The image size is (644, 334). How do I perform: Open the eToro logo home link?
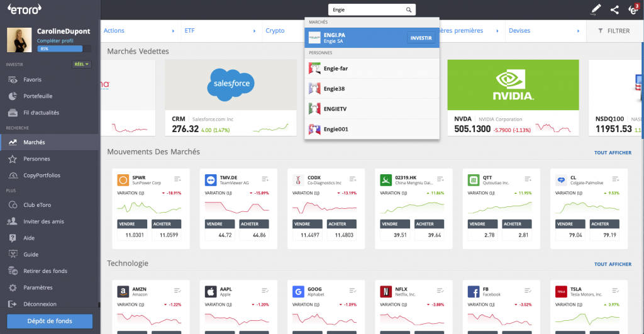(x=25, y=9)
